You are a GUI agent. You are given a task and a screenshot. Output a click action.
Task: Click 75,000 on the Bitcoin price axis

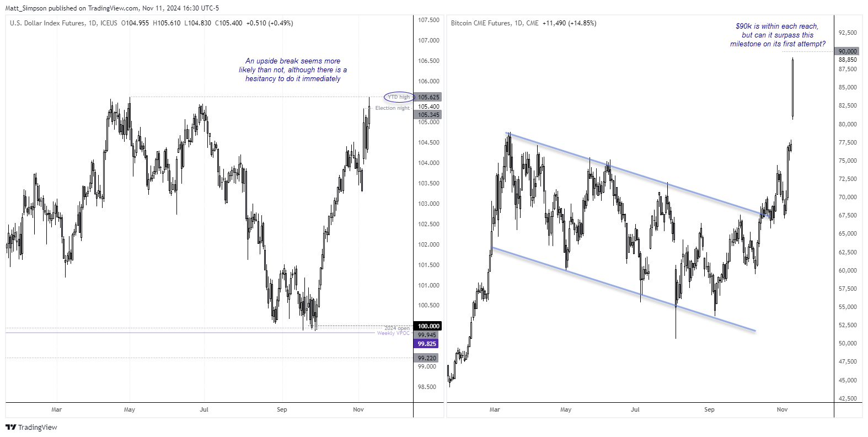(x=848, y=161)
